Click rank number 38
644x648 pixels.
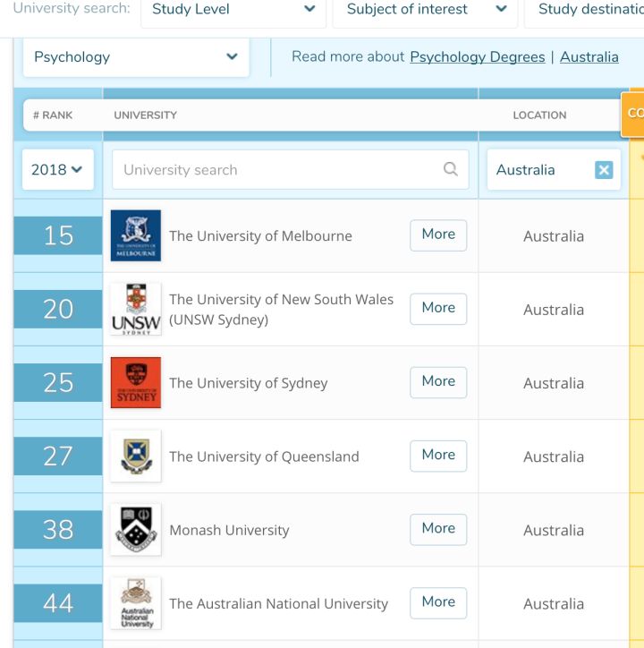click(58, 530)
